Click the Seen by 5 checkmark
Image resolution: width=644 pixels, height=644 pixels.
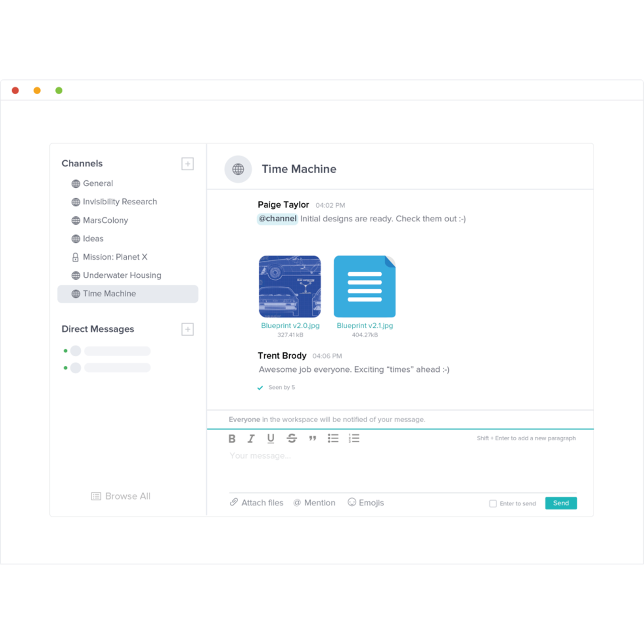coord(260,387)
